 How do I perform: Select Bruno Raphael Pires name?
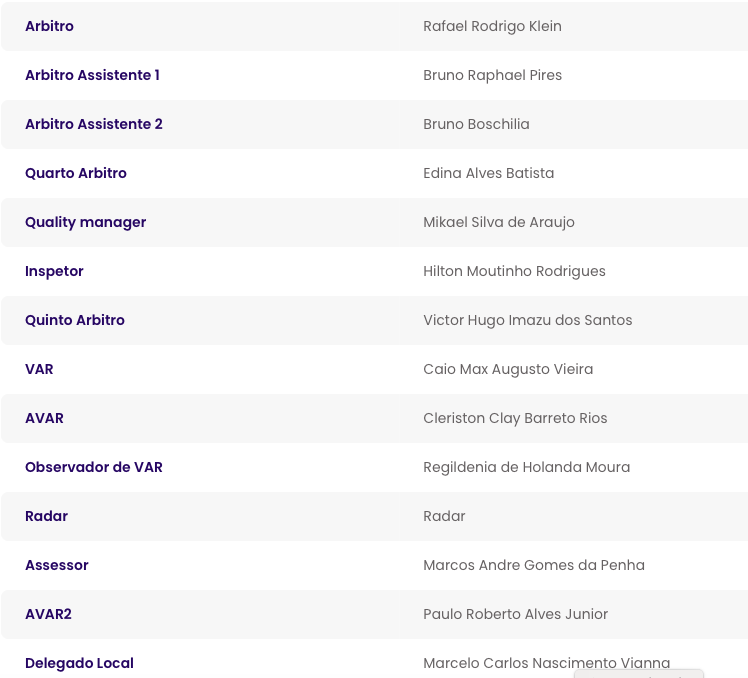492,75
